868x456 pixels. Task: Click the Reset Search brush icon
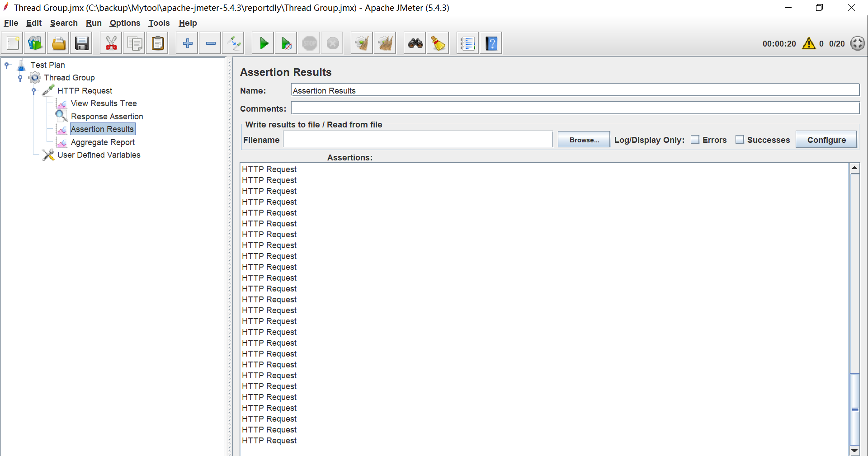click(438, 43)
